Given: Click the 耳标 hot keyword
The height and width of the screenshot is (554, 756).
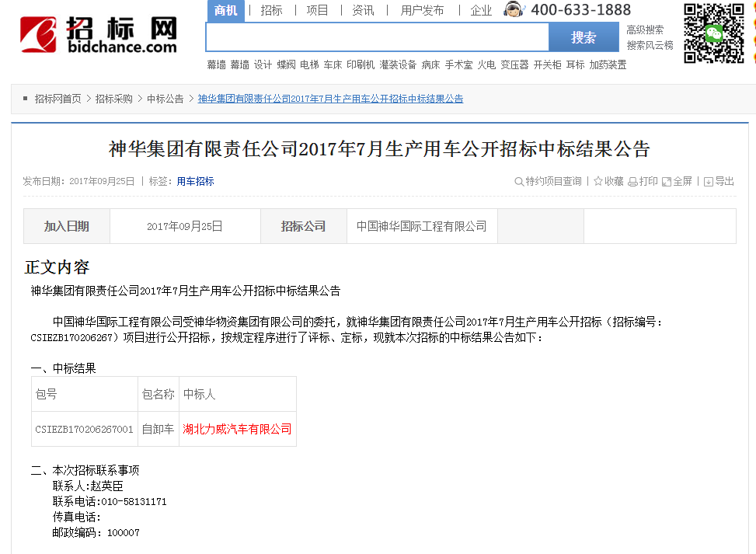Looking at the screenshot, I should pyautogui.click(x=575, y=64).
